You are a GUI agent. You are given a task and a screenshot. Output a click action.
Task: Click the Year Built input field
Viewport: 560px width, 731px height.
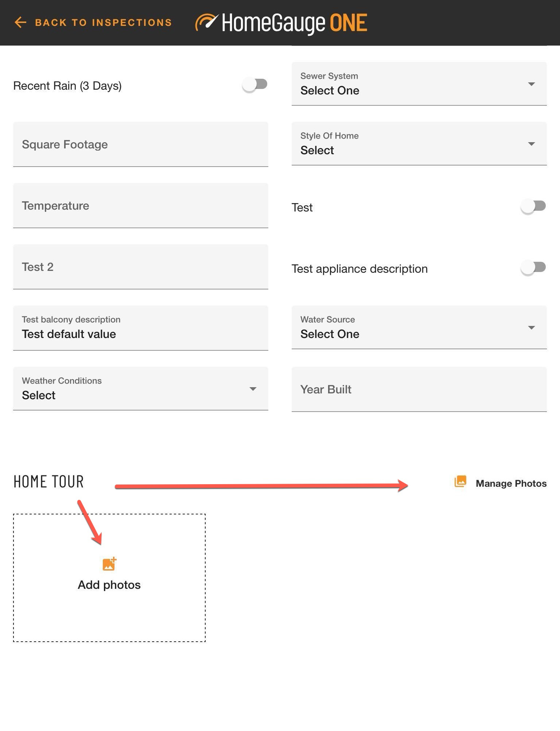pos(419,390)
